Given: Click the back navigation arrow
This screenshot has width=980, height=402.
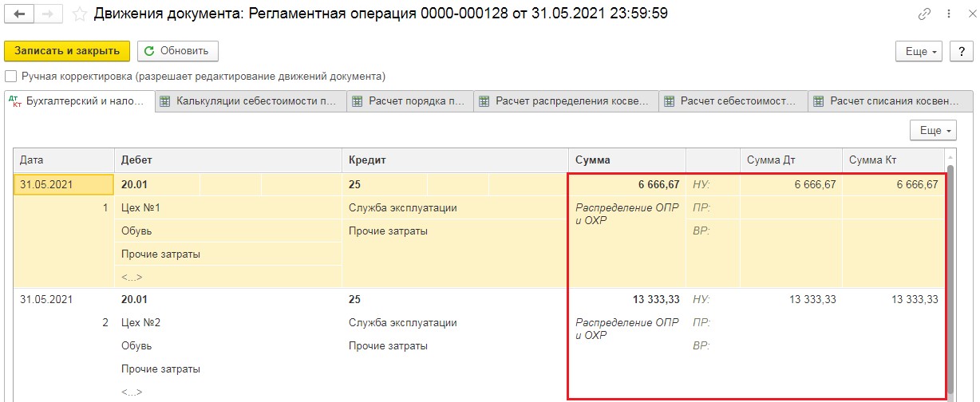Looking at the screenshot, I should 20,14.
